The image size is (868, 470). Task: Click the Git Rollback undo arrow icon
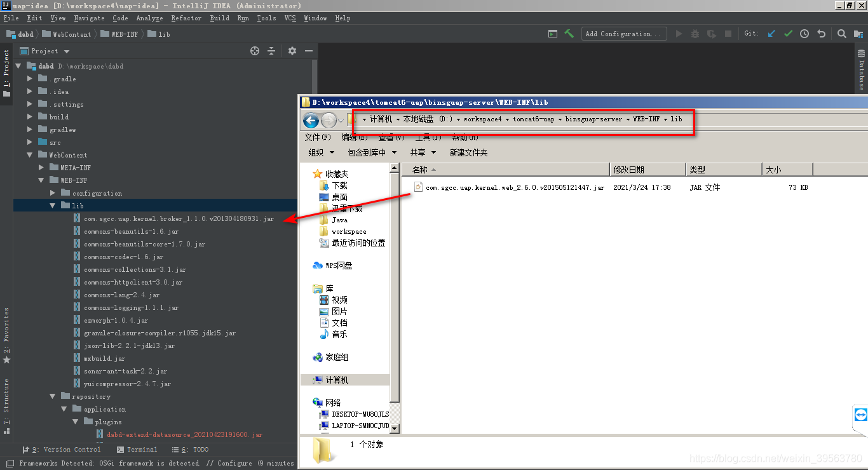coord(821,34)
